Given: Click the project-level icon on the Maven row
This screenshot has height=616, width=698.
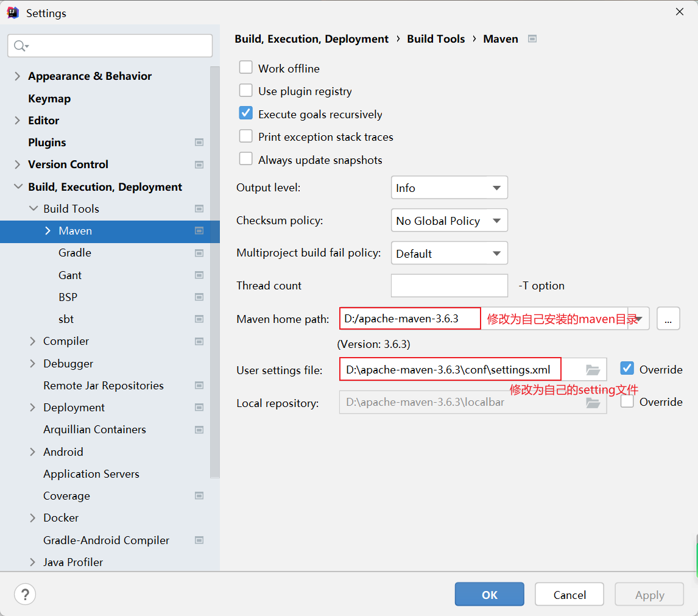Looking at the screenshot, I should 199,231.
